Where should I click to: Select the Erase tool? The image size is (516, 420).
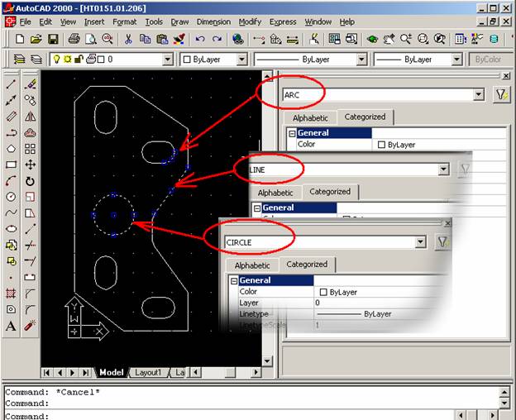click(x=30, y=84)
